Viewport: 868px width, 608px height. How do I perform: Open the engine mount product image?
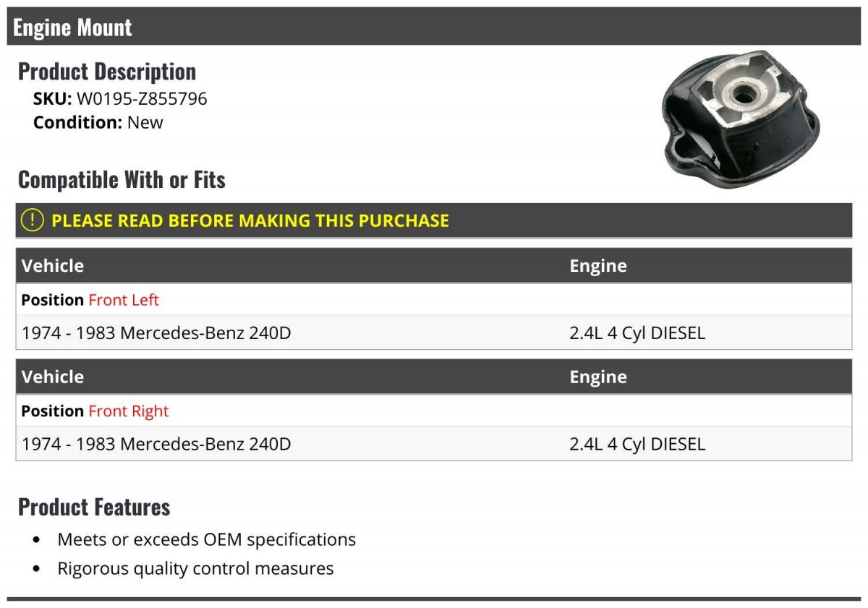point(741,120)
